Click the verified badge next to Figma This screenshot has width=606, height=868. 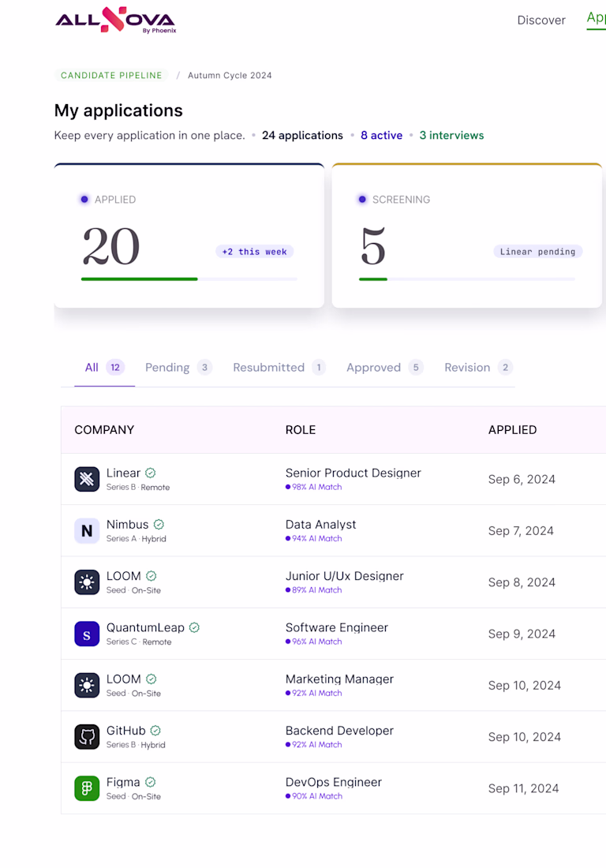[x=151, y=782]
